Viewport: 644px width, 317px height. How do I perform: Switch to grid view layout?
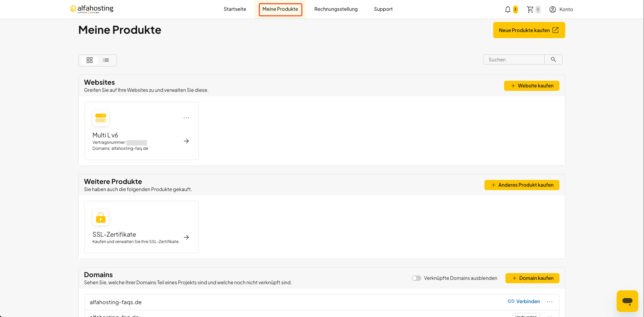(90, 60)
